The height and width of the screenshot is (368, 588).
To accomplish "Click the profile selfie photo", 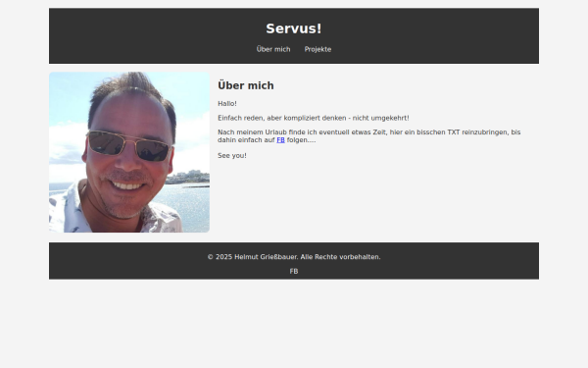I will [x=129, y=152].
